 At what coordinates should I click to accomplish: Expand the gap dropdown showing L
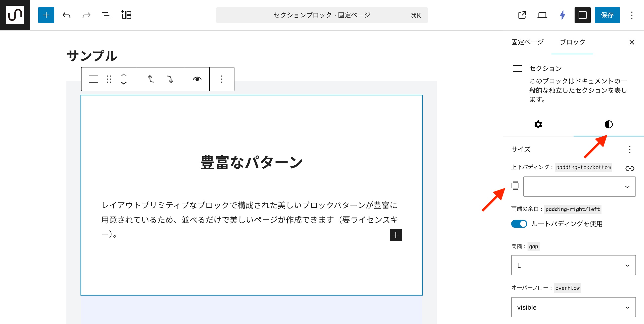point(573,265)
